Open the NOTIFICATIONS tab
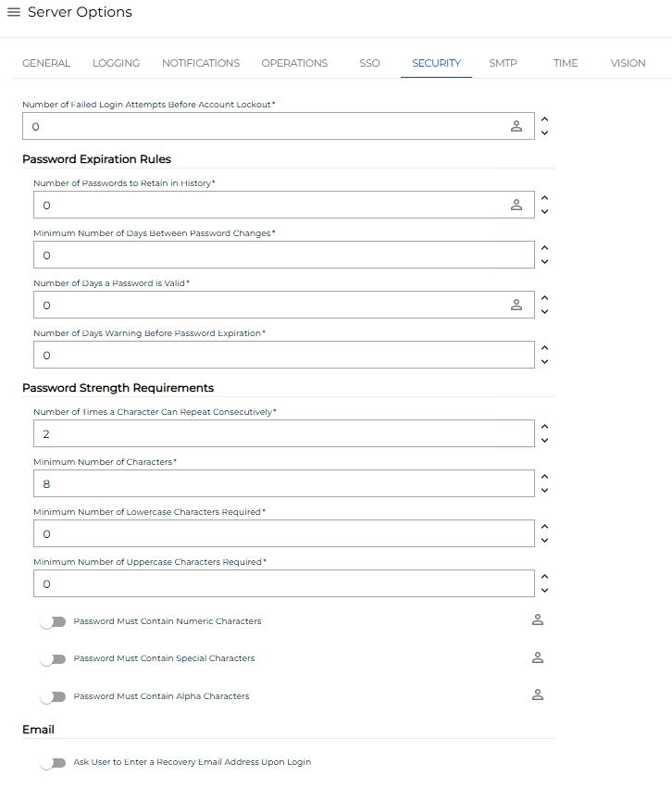Screen dimensions: 672x788 [x=200, y=63]
